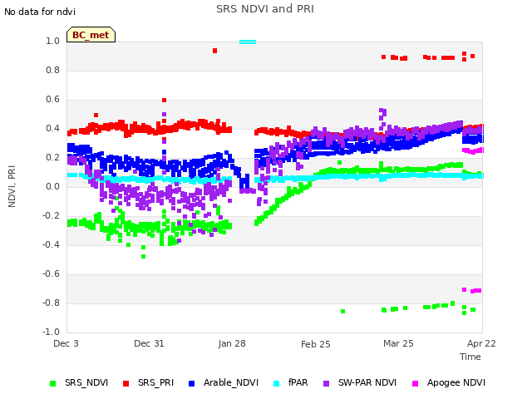Click the Jan 28 x-axis tick label
532x399 pixels.
(232, 343)
